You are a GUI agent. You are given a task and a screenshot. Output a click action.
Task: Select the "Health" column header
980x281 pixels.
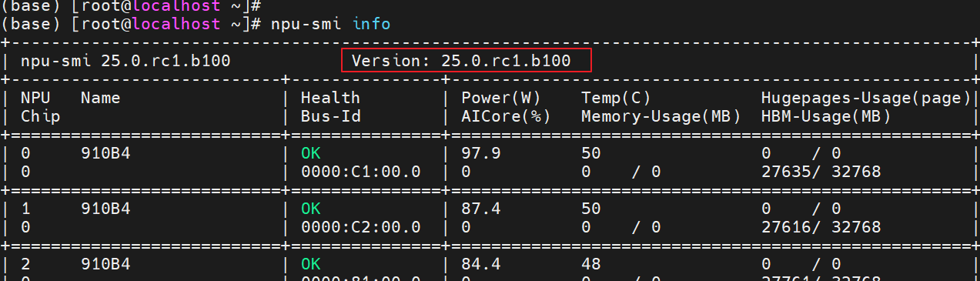[x=330, y=98]
